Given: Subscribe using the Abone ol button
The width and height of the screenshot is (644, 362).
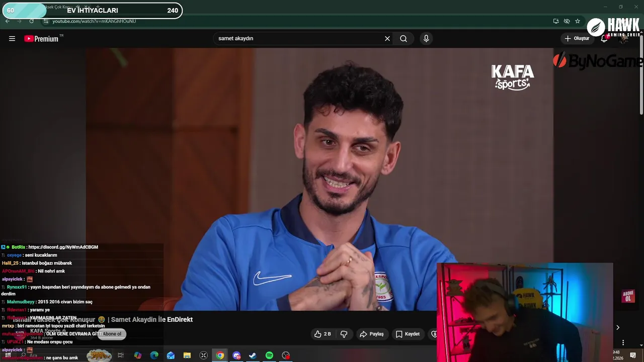Looking at the screenshot, I should (112, 334).
